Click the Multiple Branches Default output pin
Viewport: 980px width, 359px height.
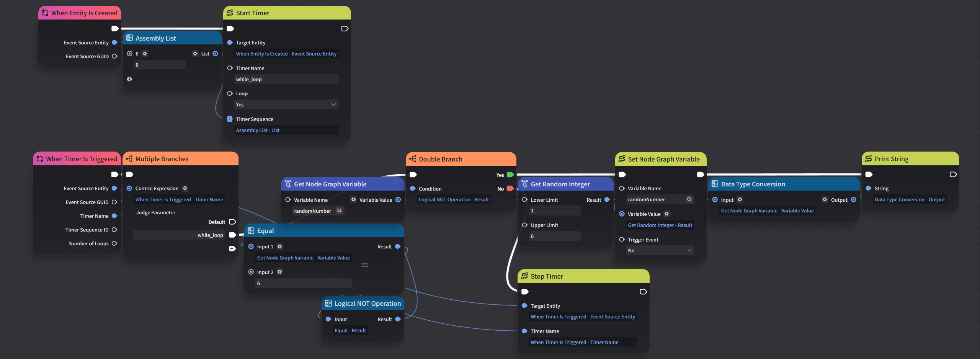(232, 222)
